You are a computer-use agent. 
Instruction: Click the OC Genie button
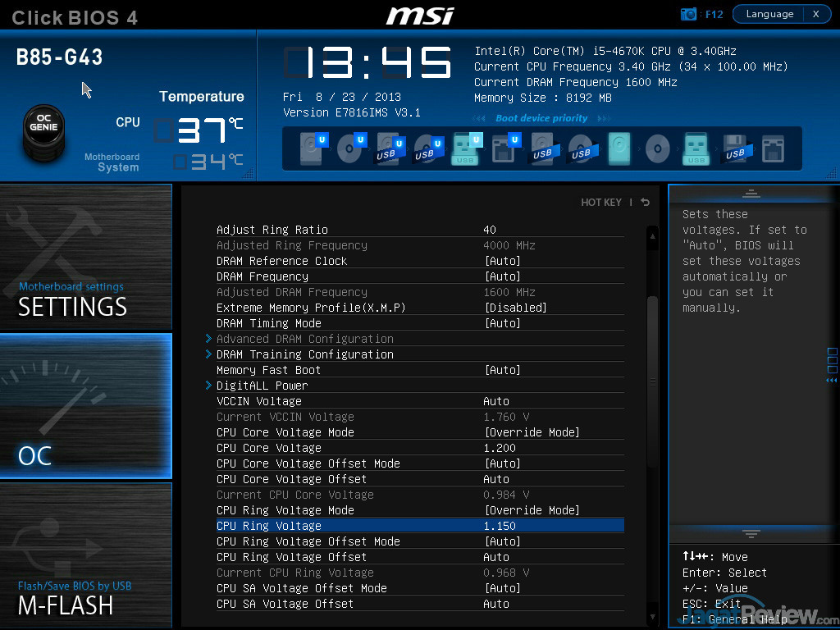(44, 132)
